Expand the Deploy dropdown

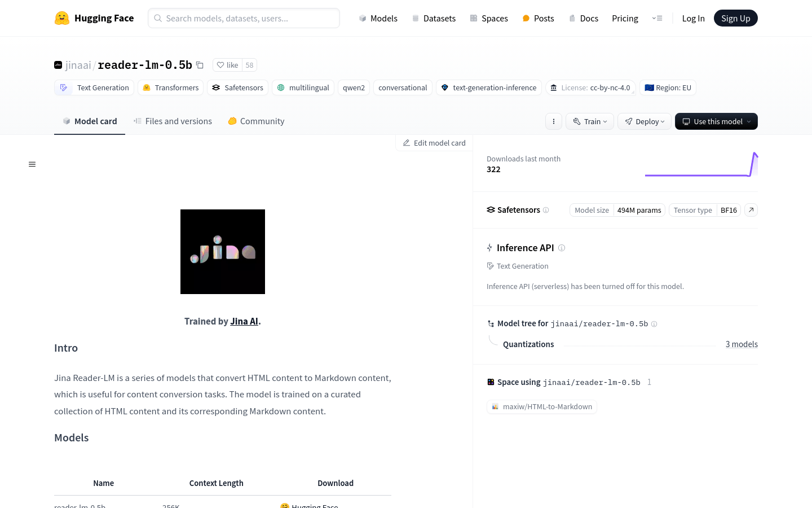point(645,121)
